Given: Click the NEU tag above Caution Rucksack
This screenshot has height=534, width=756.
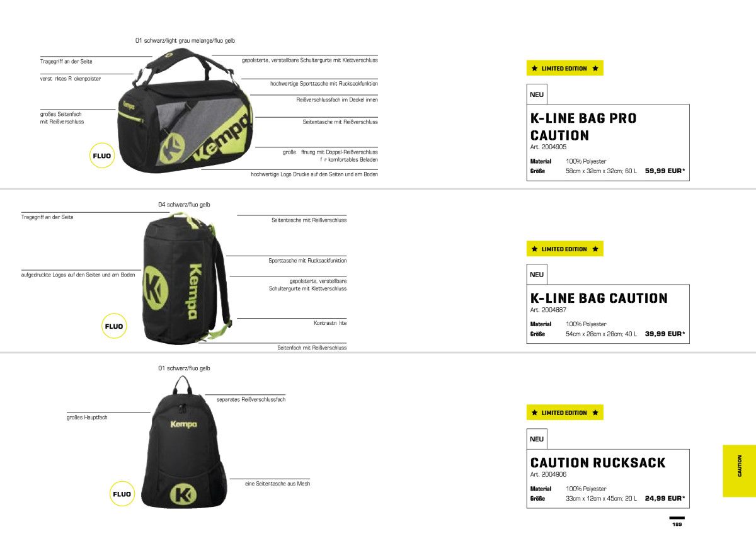Looking at the screenshot, I should 537,439.
